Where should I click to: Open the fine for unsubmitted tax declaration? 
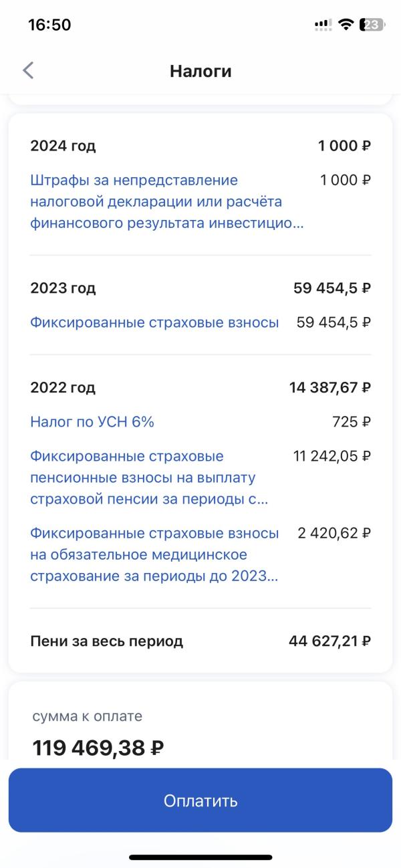(167, 201)
